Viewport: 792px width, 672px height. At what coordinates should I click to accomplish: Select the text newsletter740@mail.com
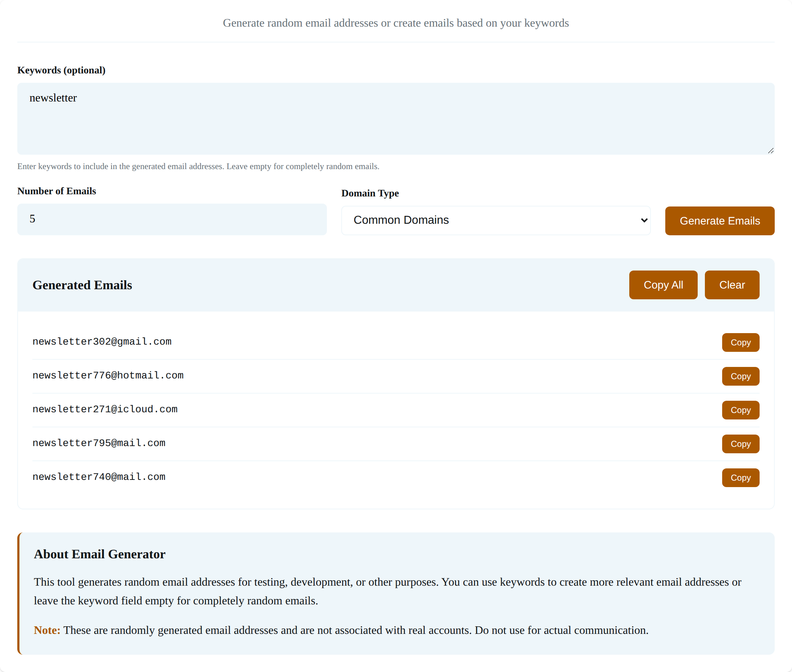tap(99, 477)
